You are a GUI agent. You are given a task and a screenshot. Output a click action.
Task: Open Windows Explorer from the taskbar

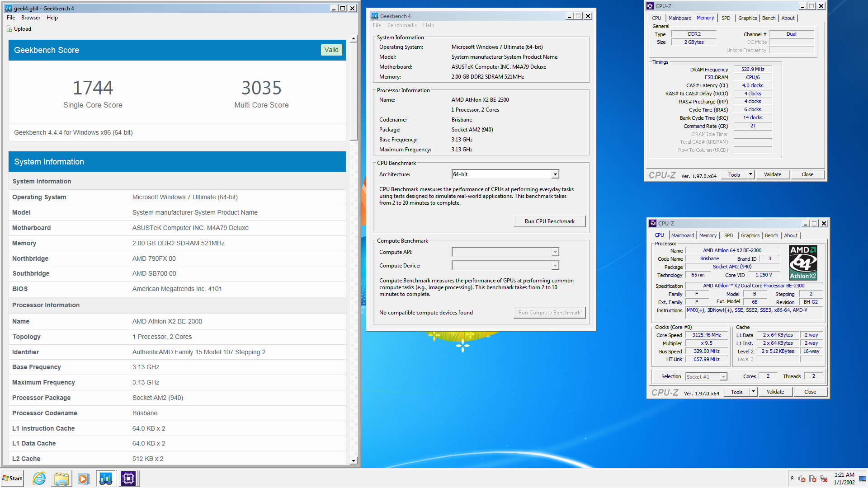tap(61, 479)
